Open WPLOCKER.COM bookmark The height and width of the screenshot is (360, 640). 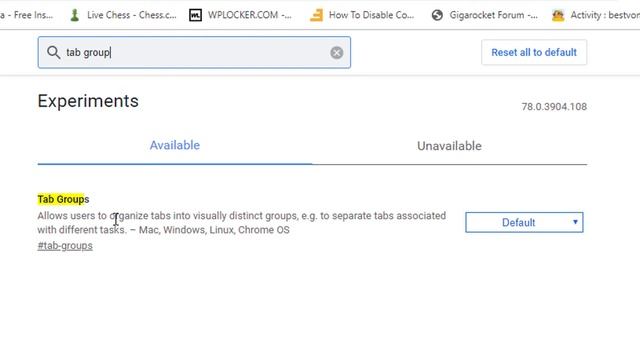pyautogui.click(x=241, y=15)
